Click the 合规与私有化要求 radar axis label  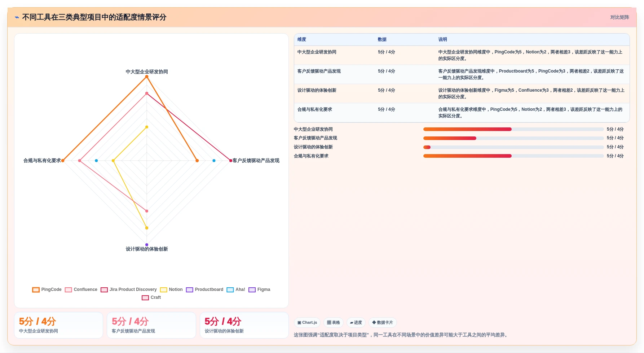click(42, 161)
